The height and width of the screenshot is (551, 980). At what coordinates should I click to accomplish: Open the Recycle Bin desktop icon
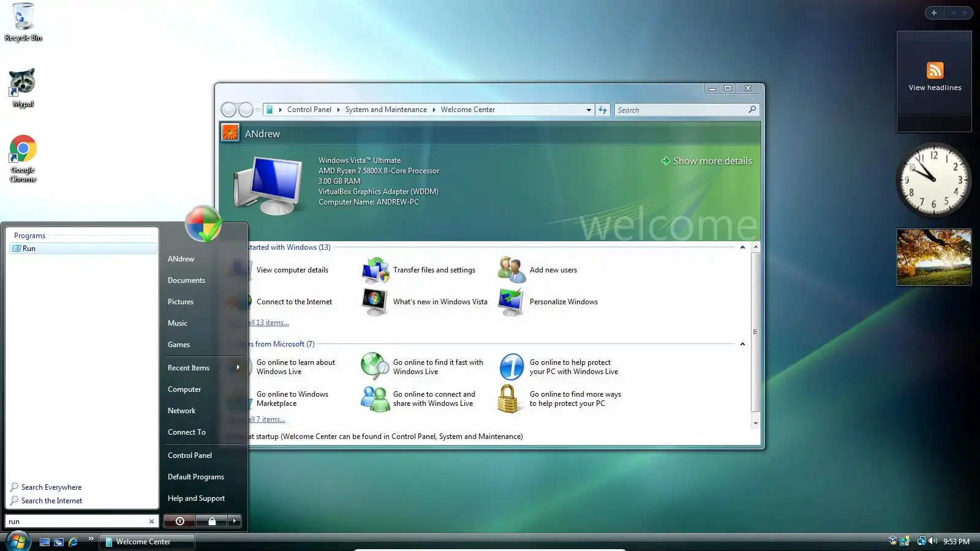pos(23,22)
